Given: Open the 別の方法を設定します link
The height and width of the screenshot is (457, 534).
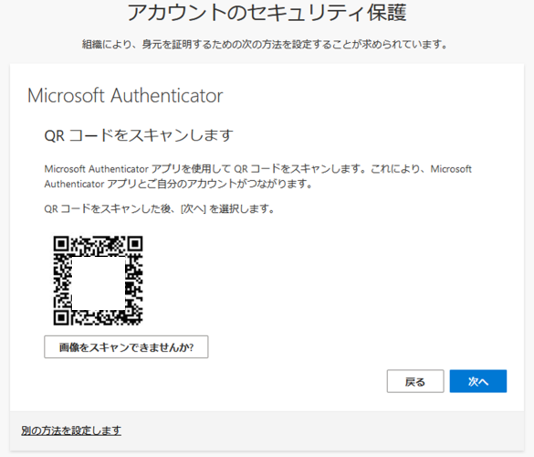Looking at the screenshot, I should pyautogui.click(x=71, y=430).
